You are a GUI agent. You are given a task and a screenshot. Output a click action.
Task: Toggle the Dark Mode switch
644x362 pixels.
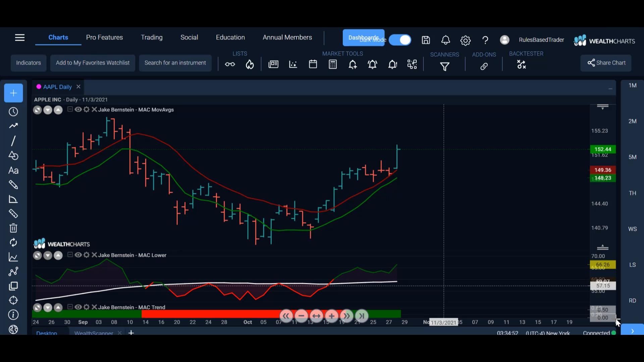pos(400,40)
